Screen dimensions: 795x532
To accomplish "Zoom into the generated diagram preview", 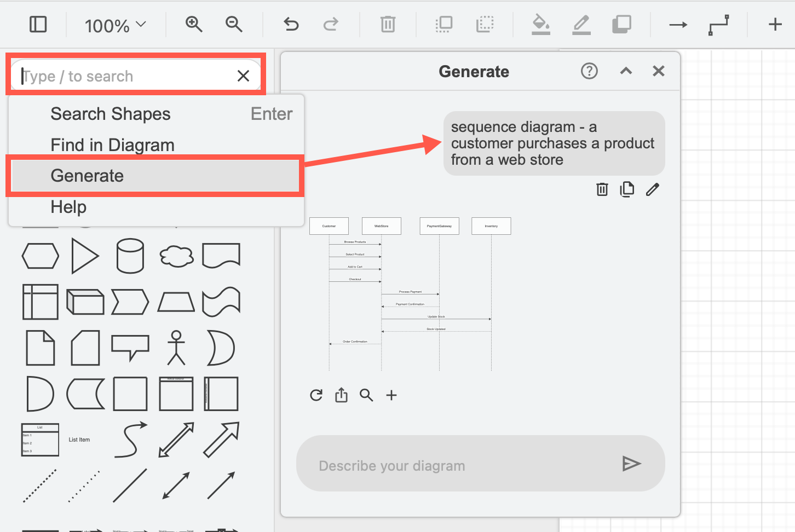I will tap(366, 395).
